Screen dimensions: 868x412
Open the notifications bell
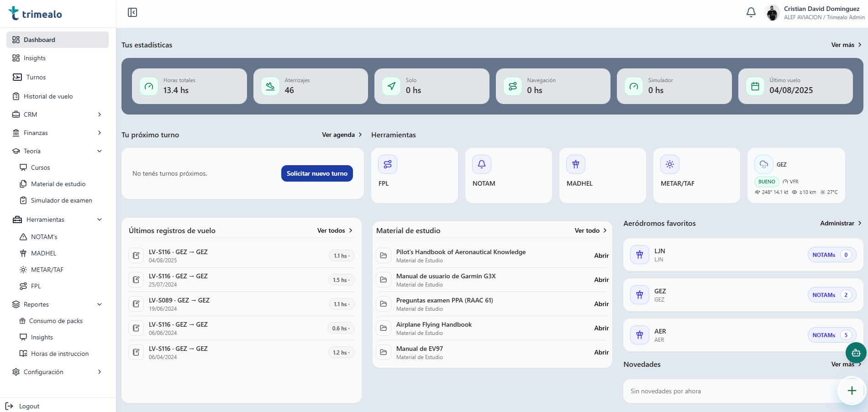point(751,12)
